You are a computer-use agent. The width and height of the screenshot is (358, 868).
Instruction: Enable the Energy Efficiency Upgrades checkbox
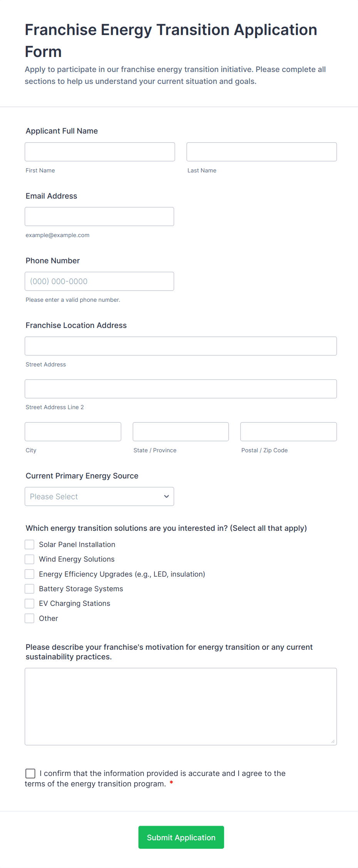point(29,574)
